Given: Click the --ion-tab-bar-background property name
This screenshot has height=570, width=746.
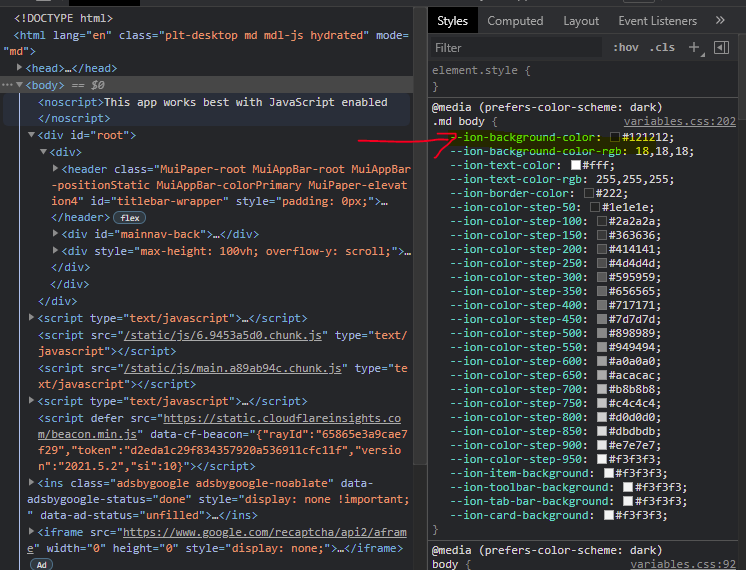Looking at the screenshot, I should (529, 501).
